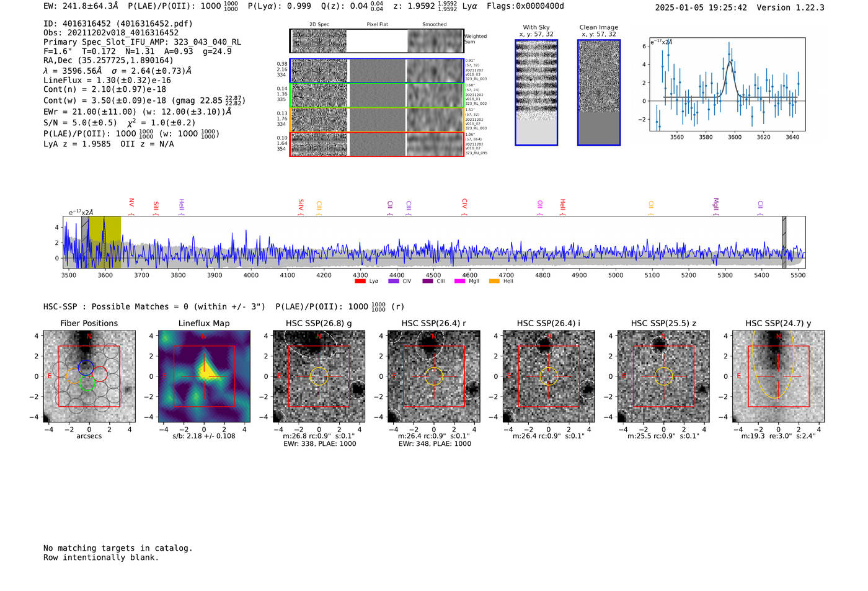Viewport: 868px width, 591px height.
Task: Click the Flags:0x0000400d text
Action: pos(525,6)
